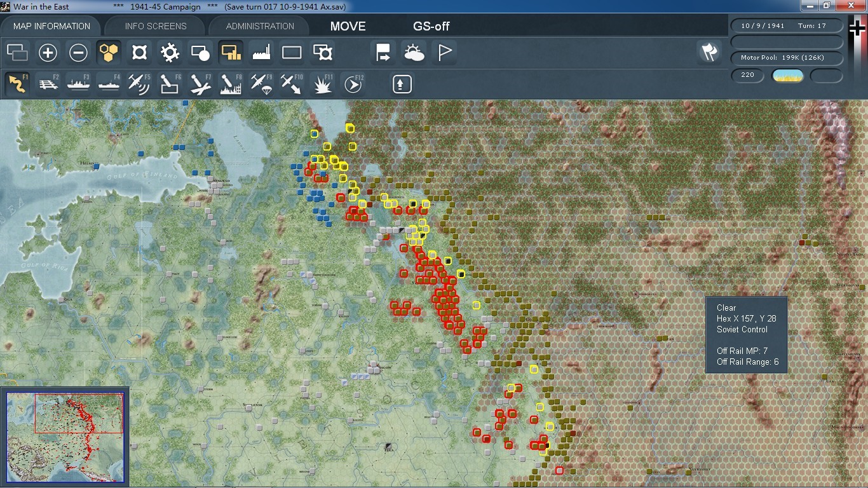The image size is (868, 488).
Task: Click the empty rectangle frame icon
Action: 292,52
